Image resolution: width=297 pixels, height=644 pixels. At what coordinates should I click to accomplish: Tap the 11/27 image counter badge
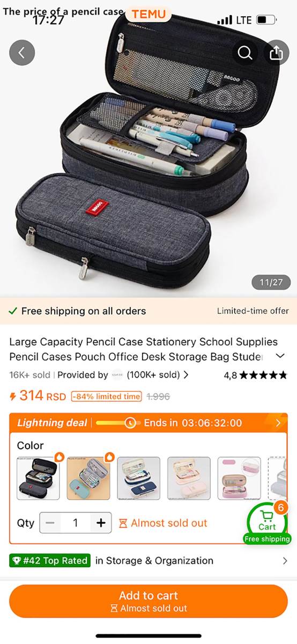(x=271, y=282)
